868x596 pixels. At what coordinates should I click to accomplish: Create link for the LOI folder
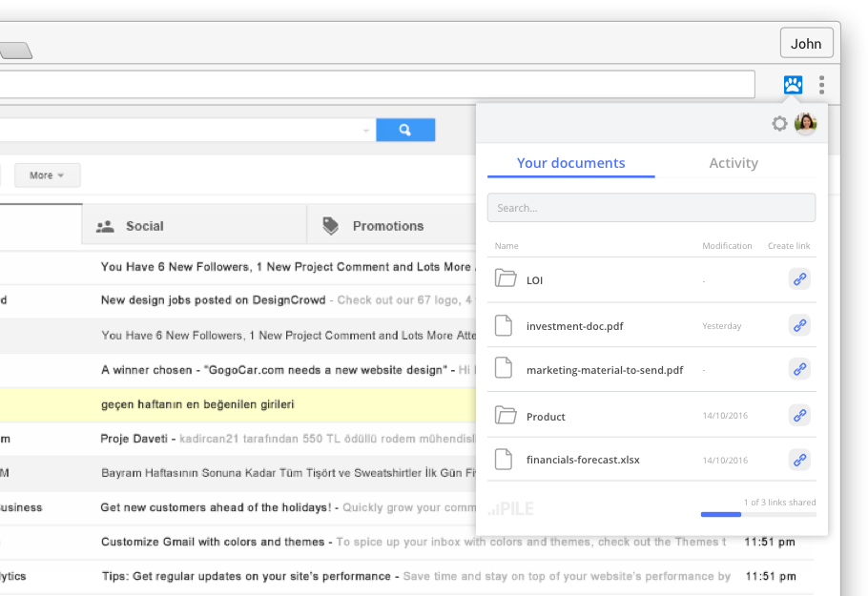[x=799, y=279]
